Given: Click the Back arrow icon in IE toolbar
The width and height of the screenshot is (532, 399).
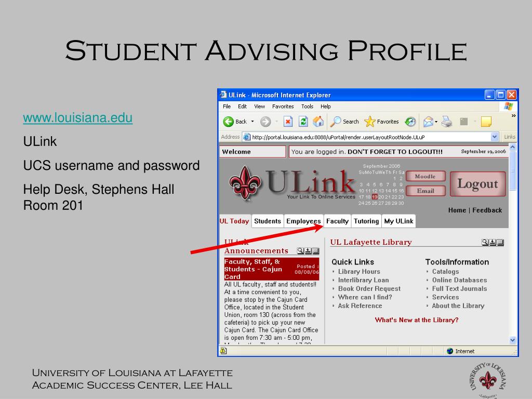Looking at the screenshot, I should click(229, 122).
